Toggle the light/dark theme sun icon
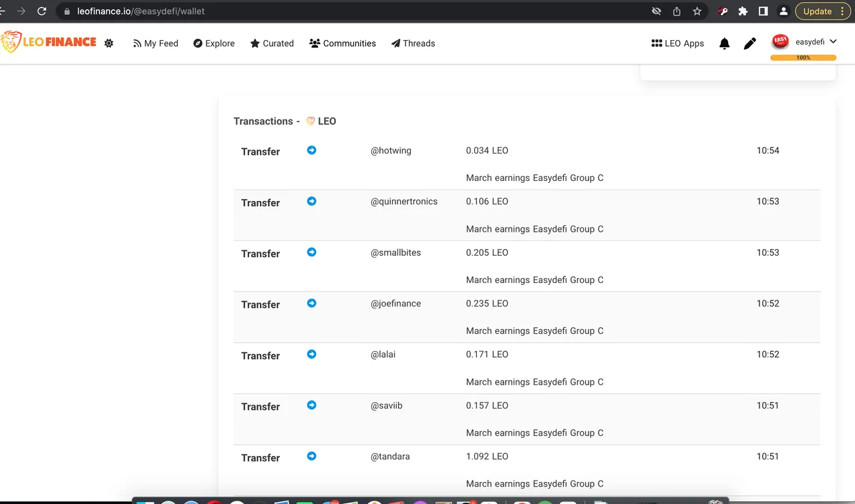Screen dimensions: 855x504 109,43
